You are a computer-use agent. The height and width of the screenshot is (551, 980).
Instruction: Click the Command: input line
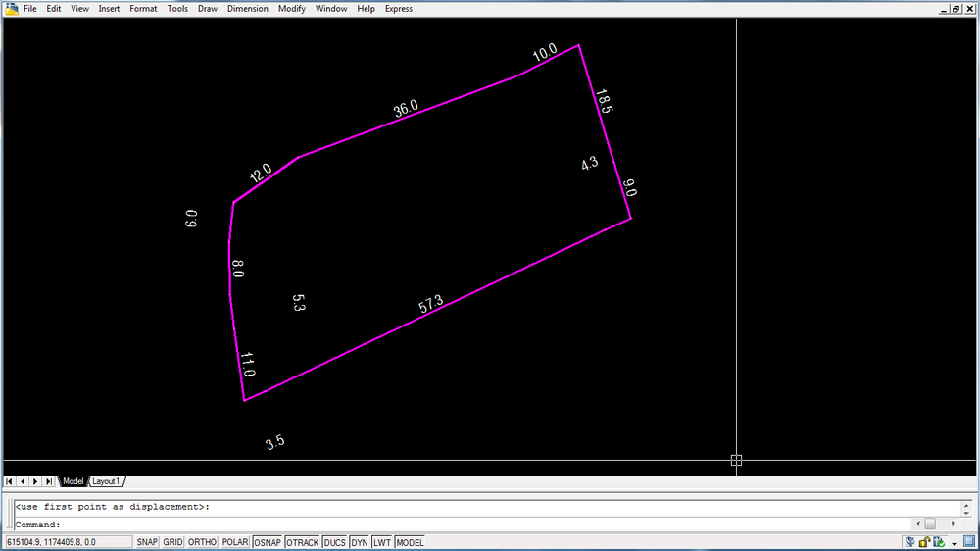pos(463,525)
